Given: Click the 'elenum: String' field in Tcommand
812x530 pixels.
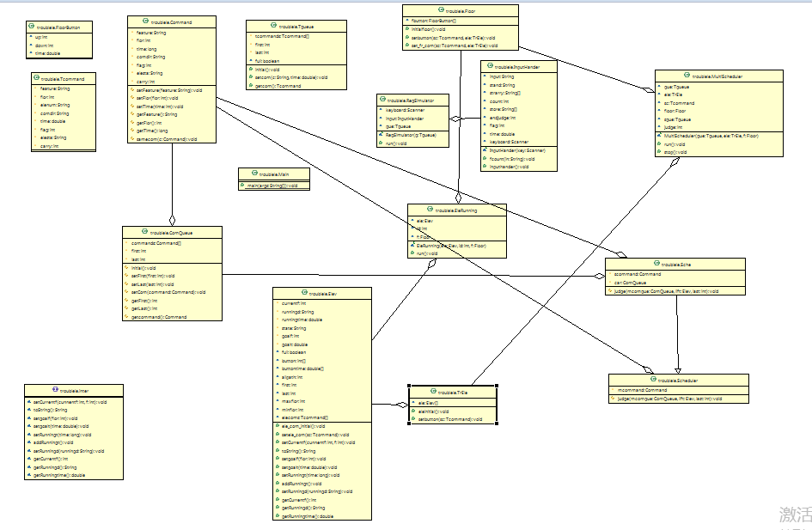Looking at the screenshot, I should [55, 105].
